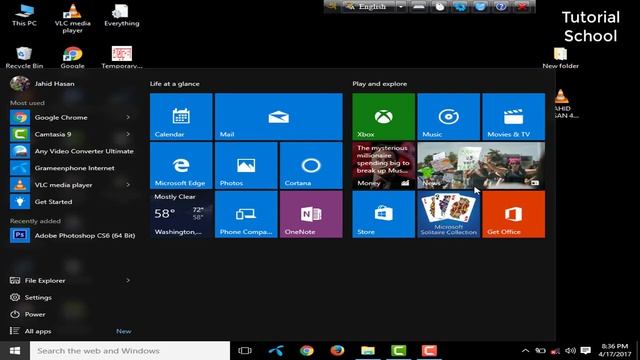Open the volume control in tray
The image size is (640, 360).
(x=571, y=351)
